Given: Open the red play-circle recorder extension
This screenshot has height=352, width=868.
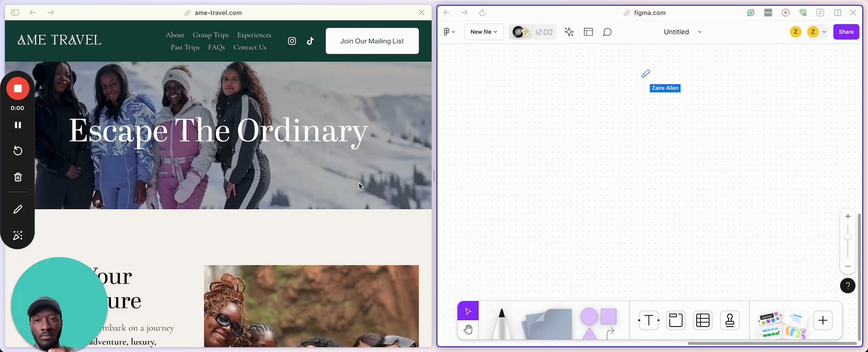Looking at the screenshot, I should 785,13.
